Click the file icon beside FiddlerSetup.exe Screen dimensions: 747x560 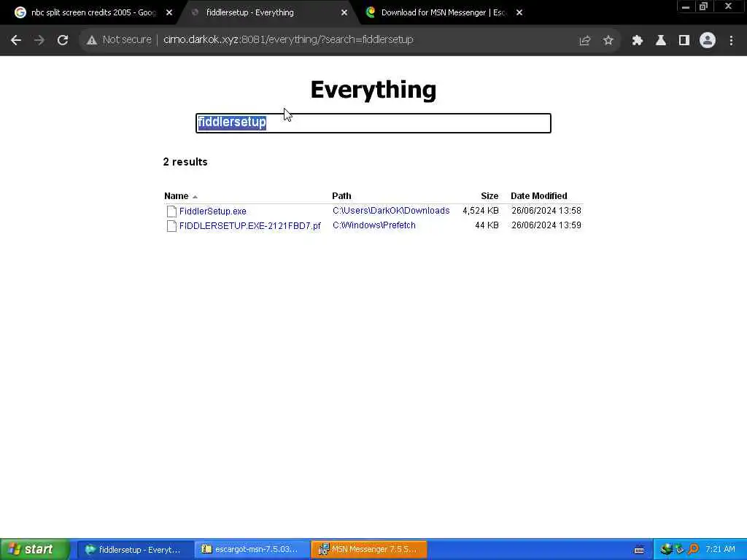coord(171,211)
